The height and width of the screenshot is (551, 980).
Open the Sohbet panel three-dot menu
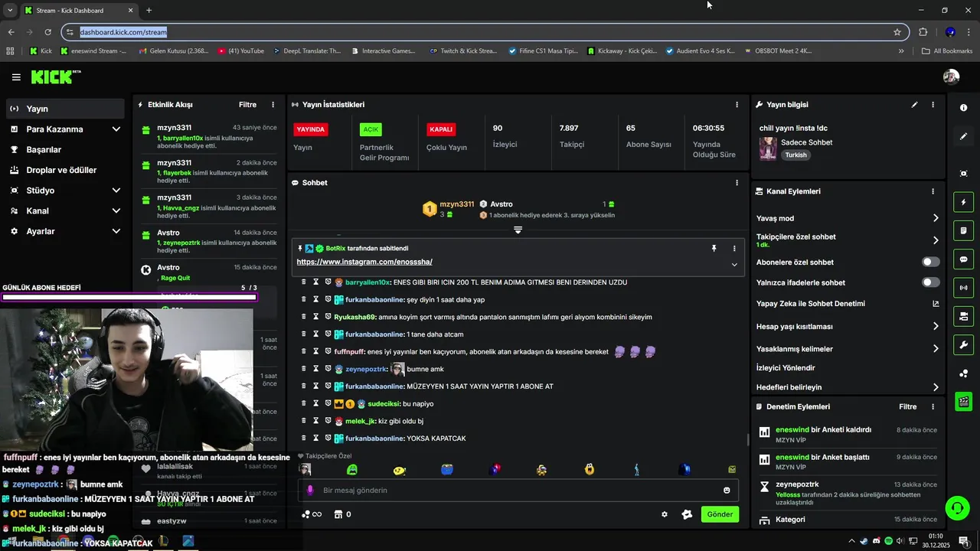(x=737, y=183)
